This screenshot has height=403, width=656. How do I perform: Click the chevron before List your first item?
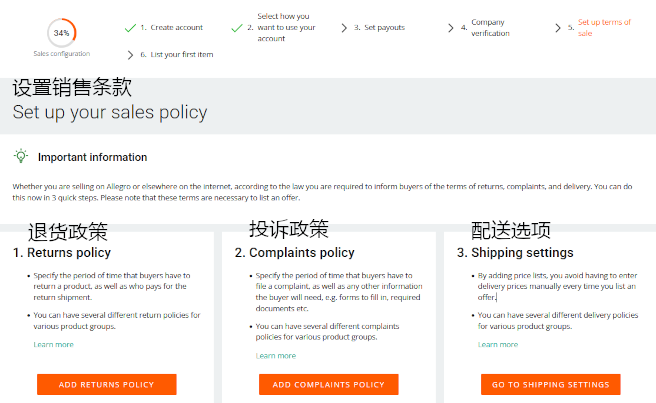(130, 54)
